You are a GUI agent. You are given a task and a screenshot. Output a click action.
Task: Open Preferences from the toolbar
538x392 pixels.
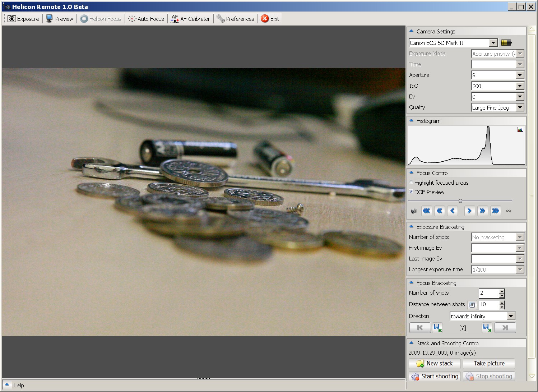click(x=236, y=19)
